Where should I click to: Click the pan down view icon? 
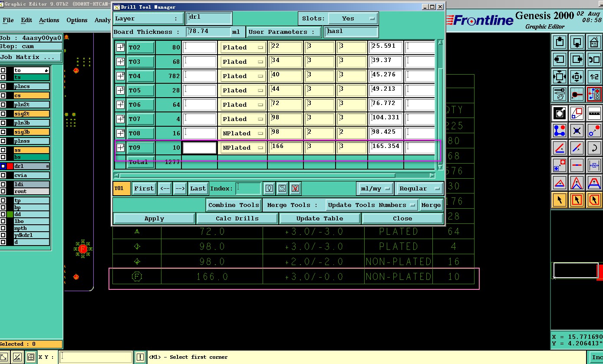(x=577, y=43)
